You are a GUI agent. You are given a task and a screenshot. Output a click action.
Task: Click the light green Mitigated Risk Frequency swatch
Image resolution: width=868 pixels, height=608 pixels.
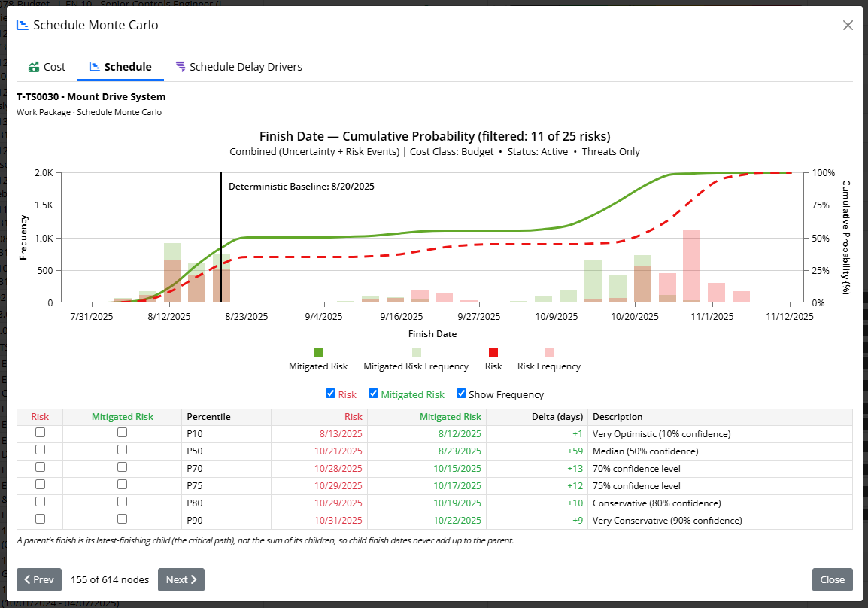416,352
